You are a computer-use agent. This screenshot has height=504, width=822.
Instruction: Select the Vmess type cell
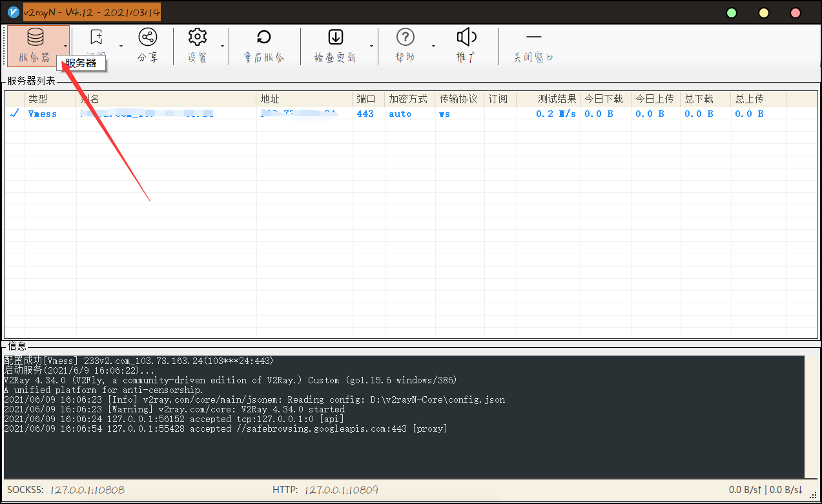click(43, 114)
